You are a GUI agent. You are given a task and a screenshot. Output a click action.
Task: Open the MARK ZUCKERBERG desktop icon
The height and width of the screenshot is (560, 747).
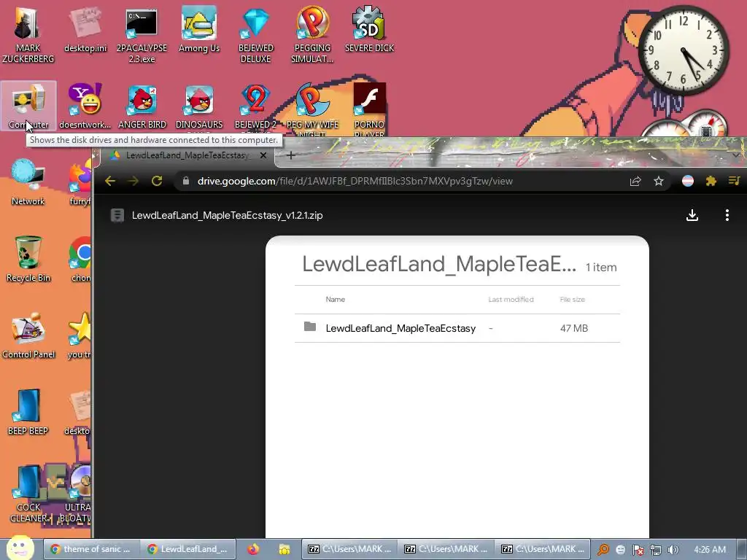[x=28, y=36]
